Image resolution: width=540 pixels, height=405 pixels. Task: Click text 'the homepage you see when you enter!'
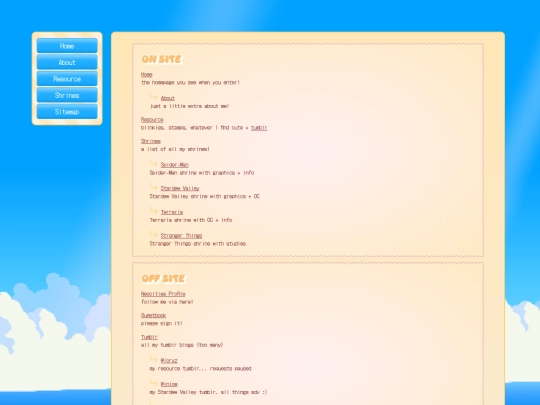coord(190,83)
